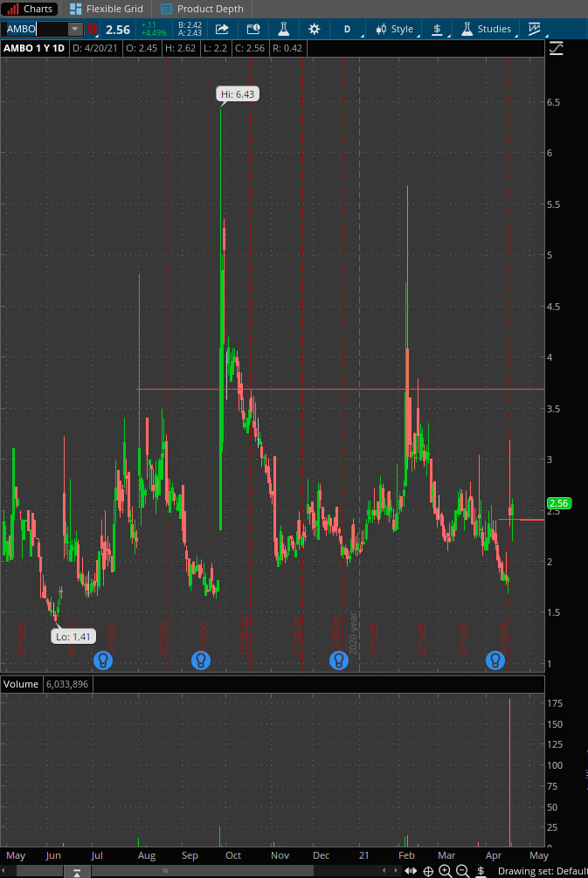The height and width of the screenshot is (878, 588).
Task: Click the horizontal expand arrows icon
Action: point(411,871)
